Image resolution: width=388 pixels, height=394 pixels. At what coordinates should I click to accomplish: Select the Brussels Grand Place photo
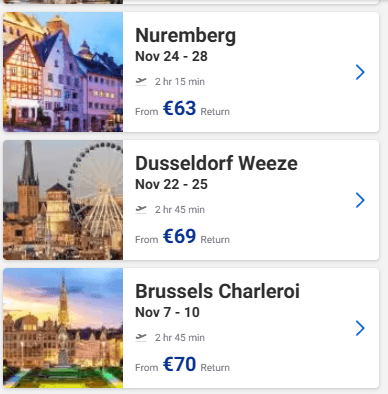(x=63, y=328)
